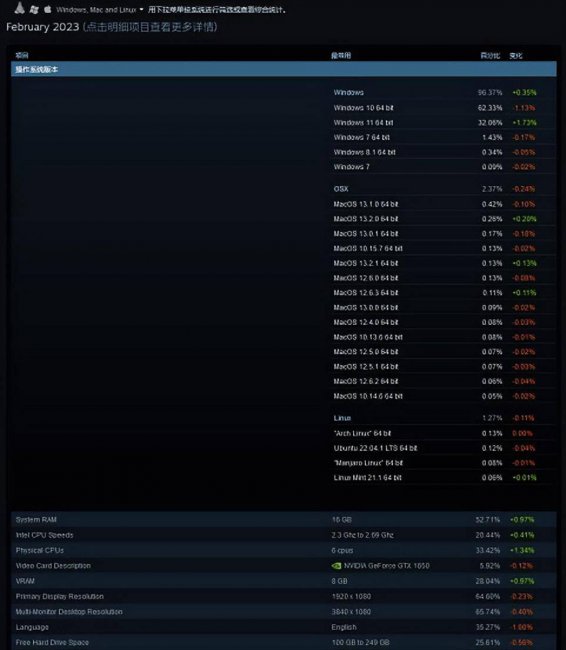Click the "+1.73%" change for Windows 11
Image resolution: width=566 pixels, height=650 pixels.
click(x=524, y=123)
